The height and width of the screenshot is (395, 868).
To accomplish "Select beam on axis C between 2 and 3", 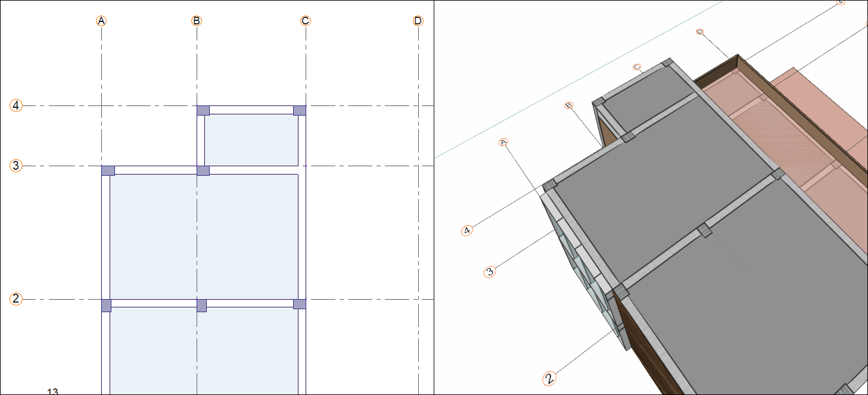I will [x=301, y=237].
